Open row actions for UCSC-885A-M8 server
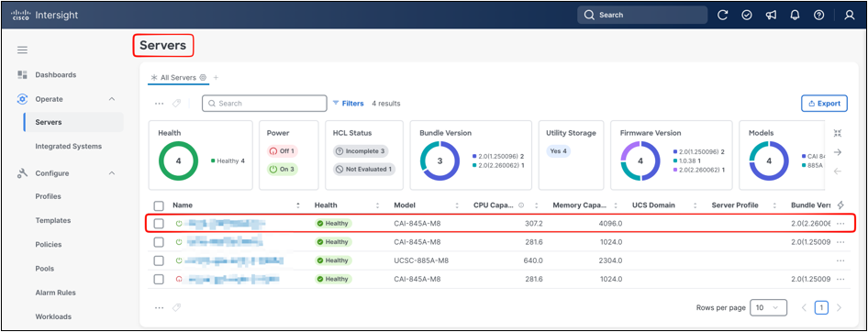The height and width of the screenshot is (332, 868). tap(840, 260)
